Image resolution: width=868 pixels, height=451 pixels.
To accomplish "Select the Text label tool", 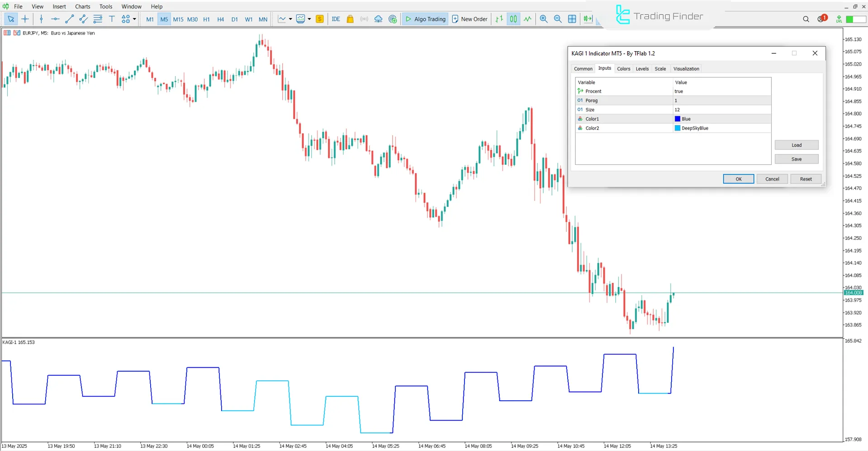I will pyautogui.click(x=112, y=19).
